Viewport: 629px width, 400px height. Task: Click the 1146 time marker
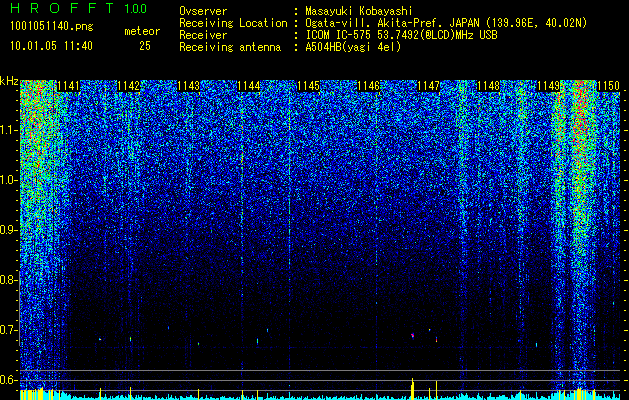[x=369, y=86]
